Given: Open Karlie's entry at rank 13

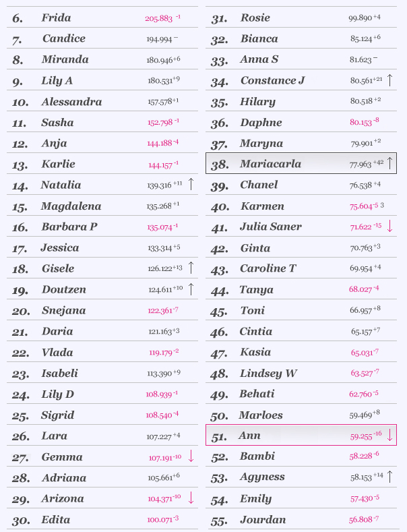Looking at the screenshot, I should [58, 164].
